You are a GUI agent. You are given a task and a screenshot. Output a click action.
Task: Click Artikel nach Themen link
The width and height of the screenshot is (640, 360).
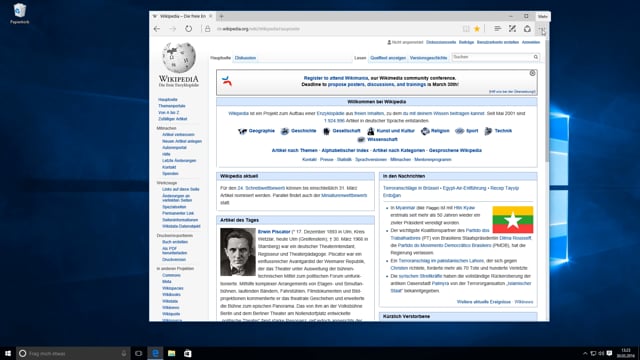(x=294, y=151)
